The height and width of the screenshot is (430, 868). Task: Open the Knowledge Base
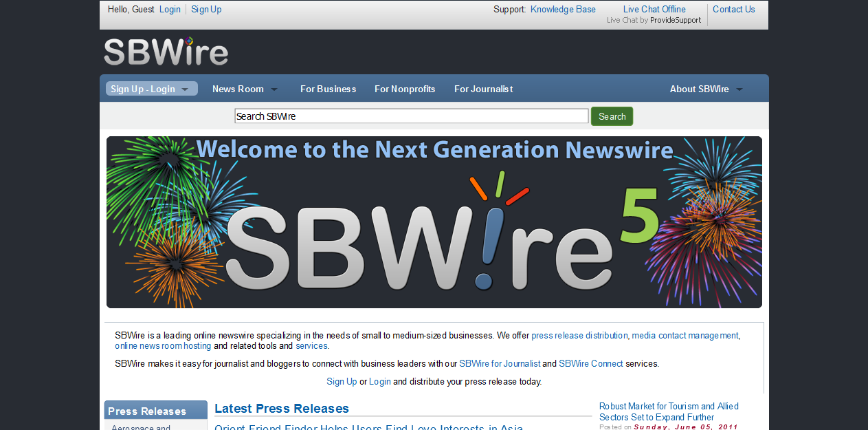point(563,9)
